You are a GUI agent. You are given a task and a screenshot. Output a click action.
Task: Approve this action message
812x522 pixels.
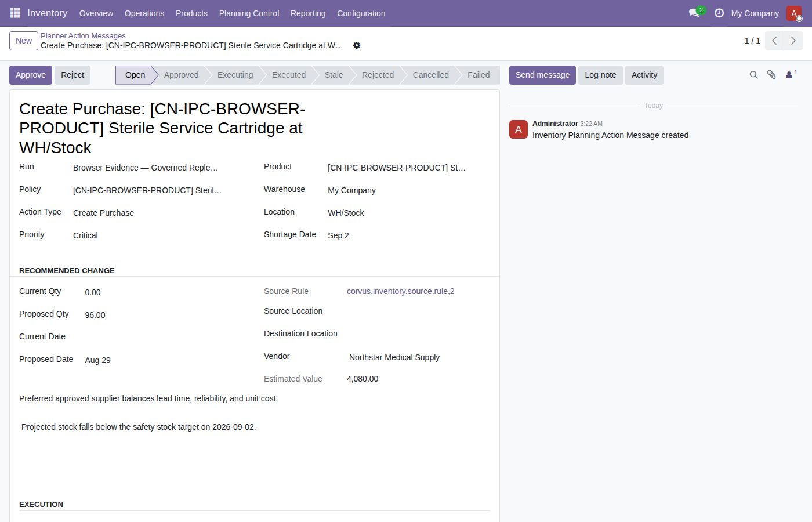pyautogui.click(x=31, y=75)
